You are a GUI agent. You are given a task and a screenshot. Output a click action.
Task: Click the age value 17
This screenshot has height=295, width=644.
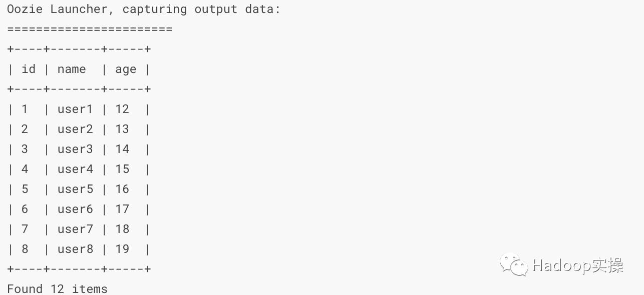click(122, 209)
